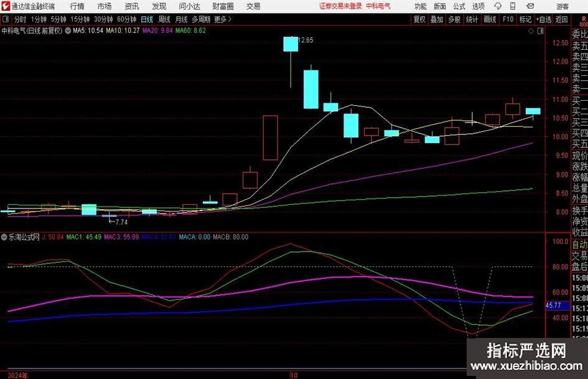
Task: Click the 复权 toolbar button
Action: point(419,19)
